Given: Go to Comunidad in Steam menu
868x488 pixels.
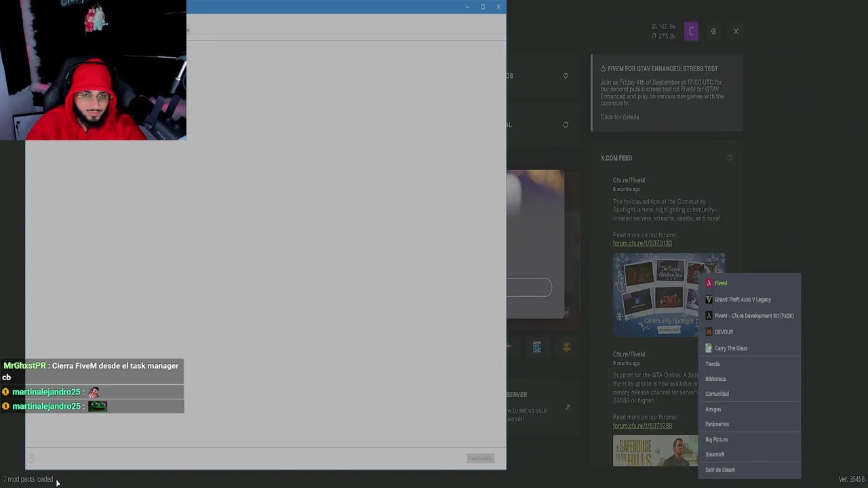Looking at the screenshot, I should [x=717, y=394].
